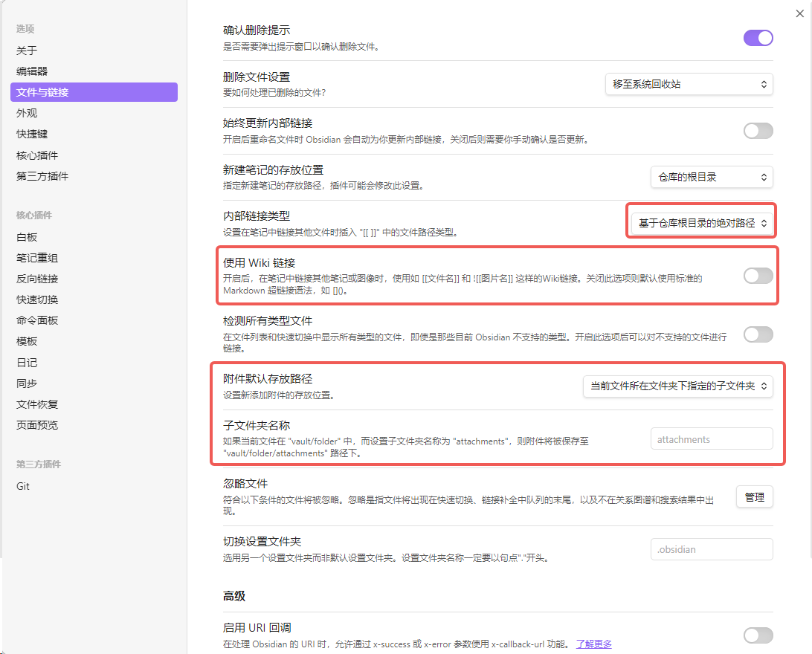The width and height of the screenshot is (812, 654).
Task: Open 同步 plugin settings
Action: 94,383
